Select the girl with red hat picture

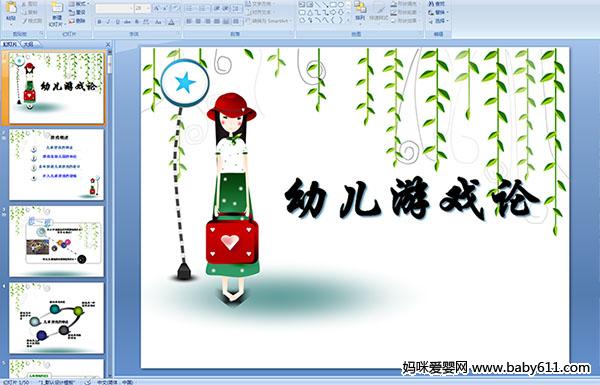pyautogui.click(x=232, y=199)
